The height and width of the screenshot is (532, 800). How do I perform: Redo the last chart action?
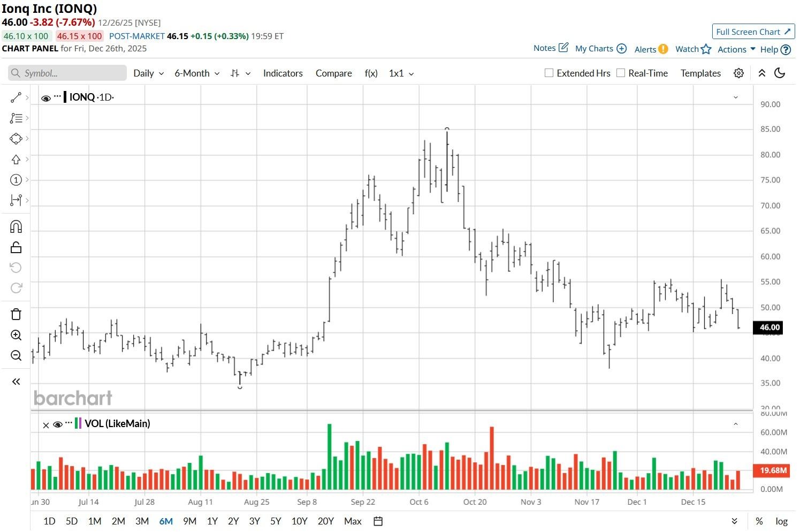(16, 288)
